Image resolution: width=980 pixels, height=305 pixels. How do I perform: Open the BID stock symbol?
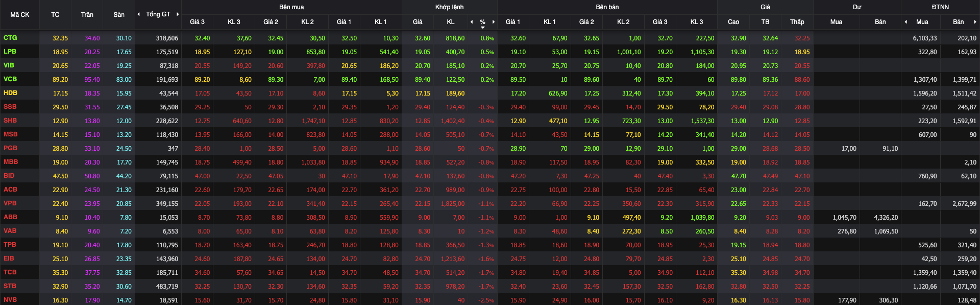9,176
